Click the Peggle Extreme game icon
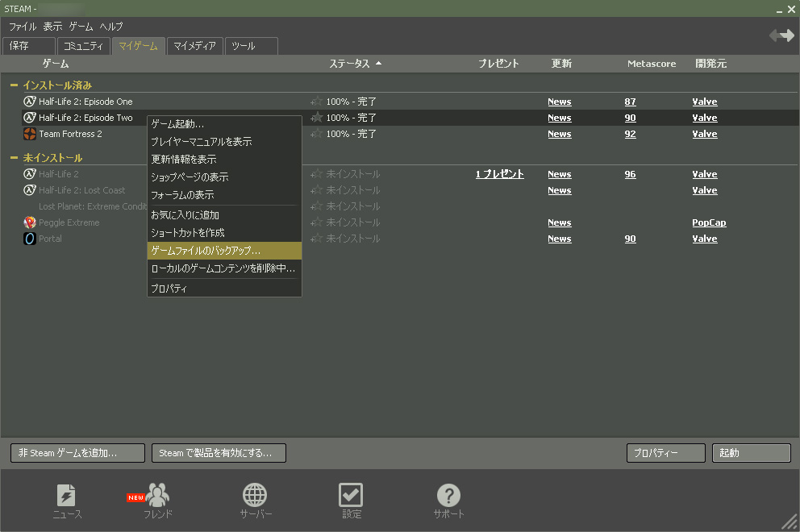 [x=30, y=222]
